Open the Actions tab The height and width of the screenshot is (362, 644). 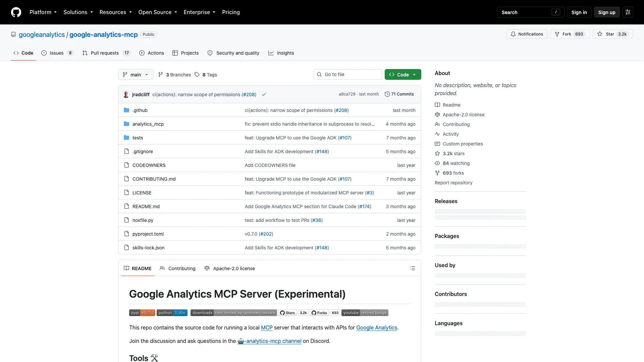point(151,53)
